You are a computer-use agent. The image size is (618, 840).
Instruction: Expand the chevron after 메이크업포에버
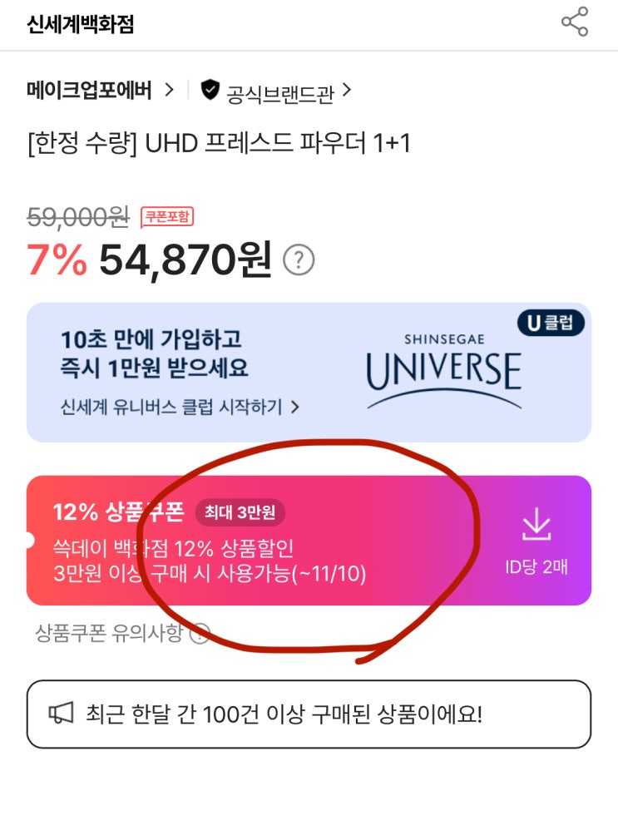(x=170, y=90)
